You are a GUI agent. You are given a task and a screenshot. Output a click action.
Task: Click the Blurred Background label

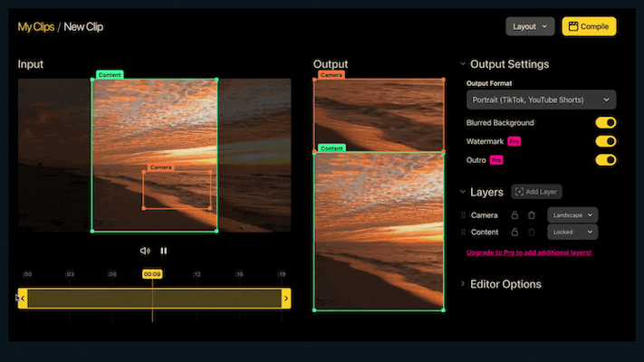[x=500, y=123]
